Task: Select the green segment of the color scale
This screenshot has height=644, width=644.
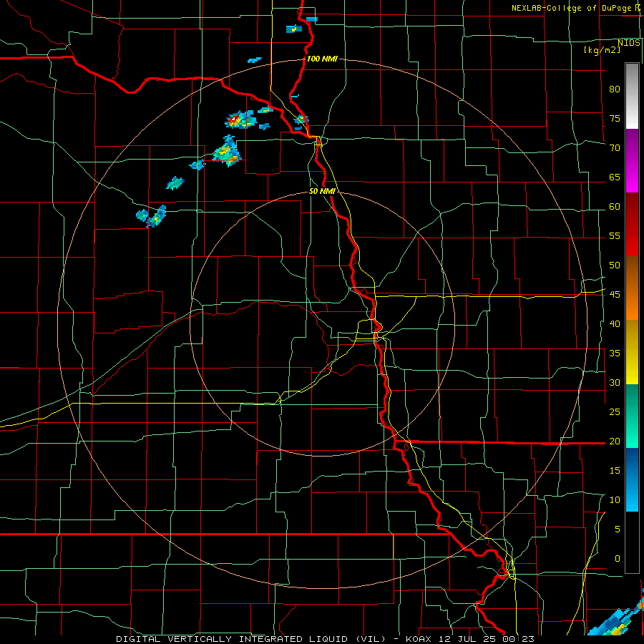Action: point(632,416)
